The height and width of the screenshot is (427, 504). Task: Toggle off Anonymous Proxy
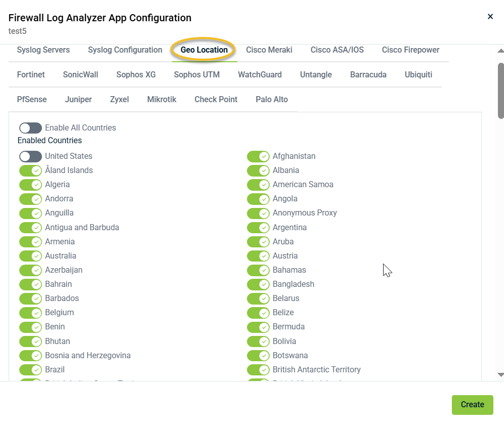point(258,213)
